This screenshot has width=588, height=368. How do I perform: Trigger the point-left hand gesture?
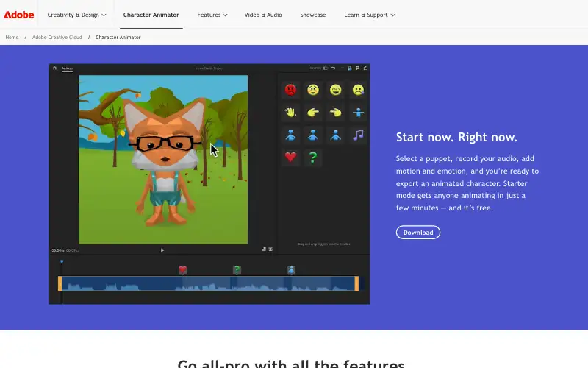coord(313,113)
